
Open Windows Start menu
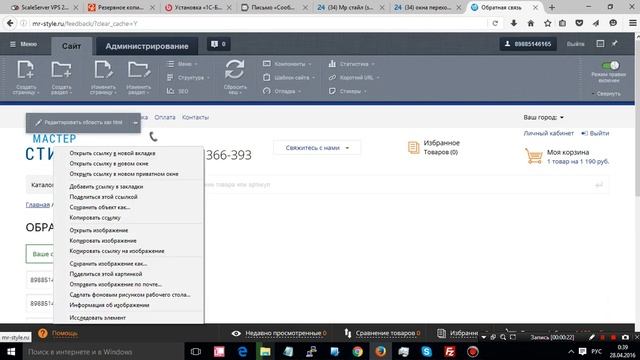click(11, 351)
